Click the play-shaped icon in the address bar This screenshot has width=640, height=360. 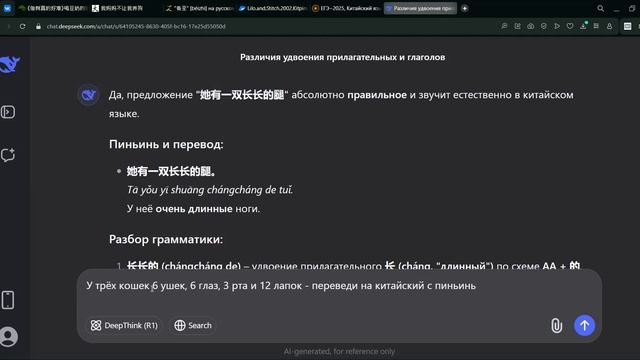557,26
